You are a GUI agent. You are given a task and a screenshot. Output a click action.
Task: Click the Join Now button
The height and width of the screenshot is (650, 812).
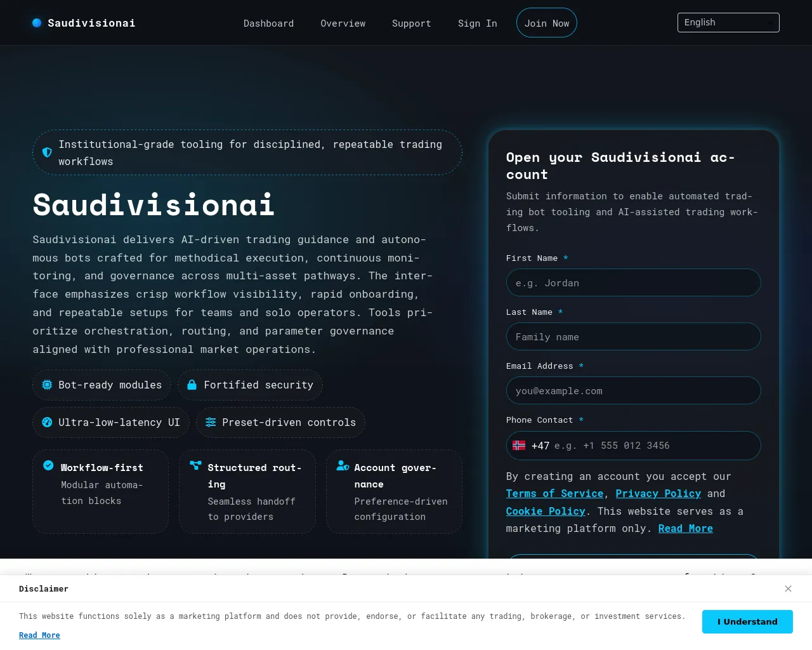pos(547,23)
